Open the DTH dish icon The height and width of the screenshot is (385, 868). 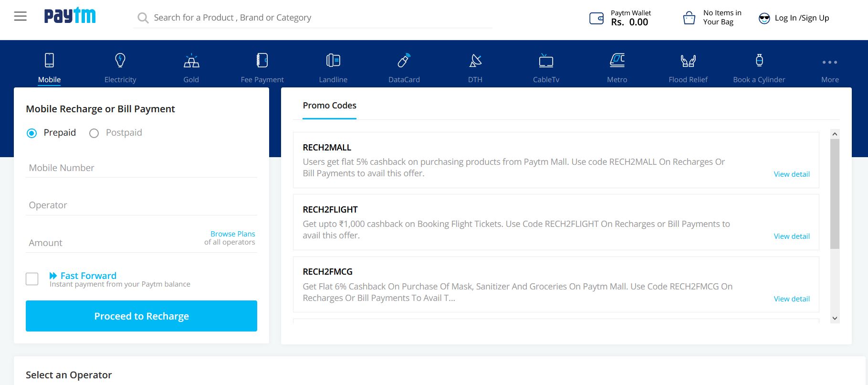[475, 60]
